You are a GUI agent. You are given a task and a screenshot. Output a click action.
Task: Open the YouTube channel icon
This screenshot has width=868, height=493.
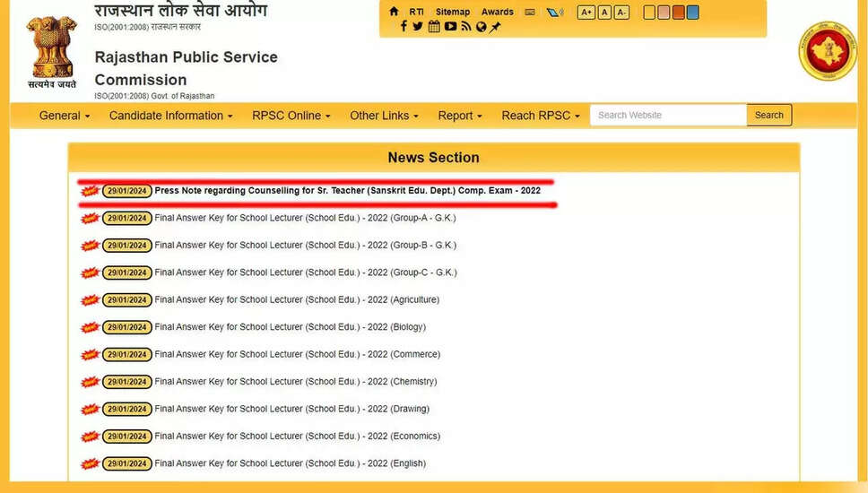point(450,27)
